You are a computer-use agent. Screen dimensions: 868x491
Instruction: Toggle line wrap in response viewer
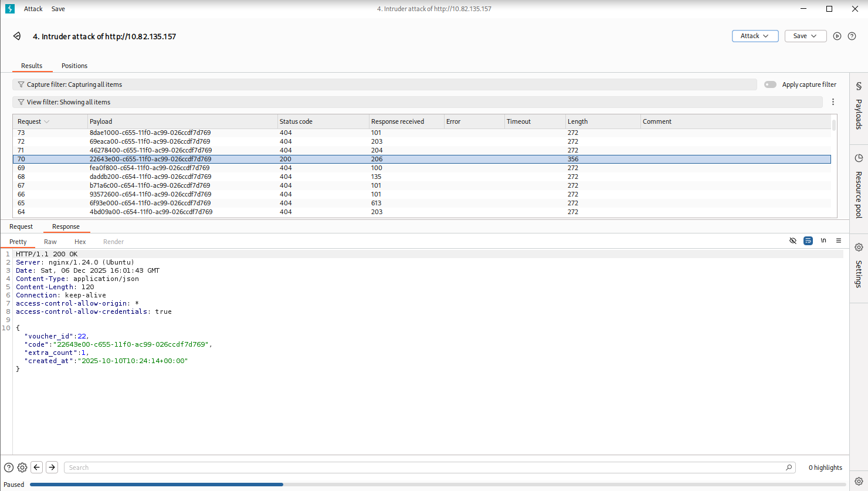click(808, 241)
